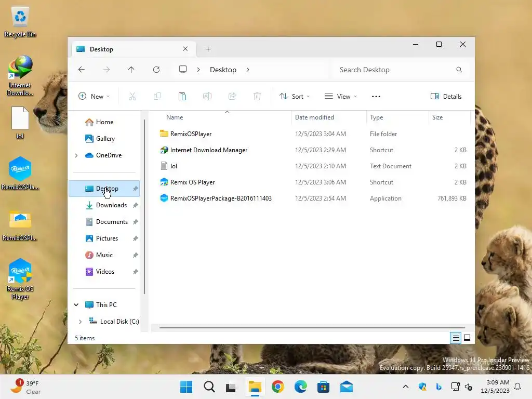532x399 pixels.
Task: Open the View dropdown menu
Action: tap(341, 96)
